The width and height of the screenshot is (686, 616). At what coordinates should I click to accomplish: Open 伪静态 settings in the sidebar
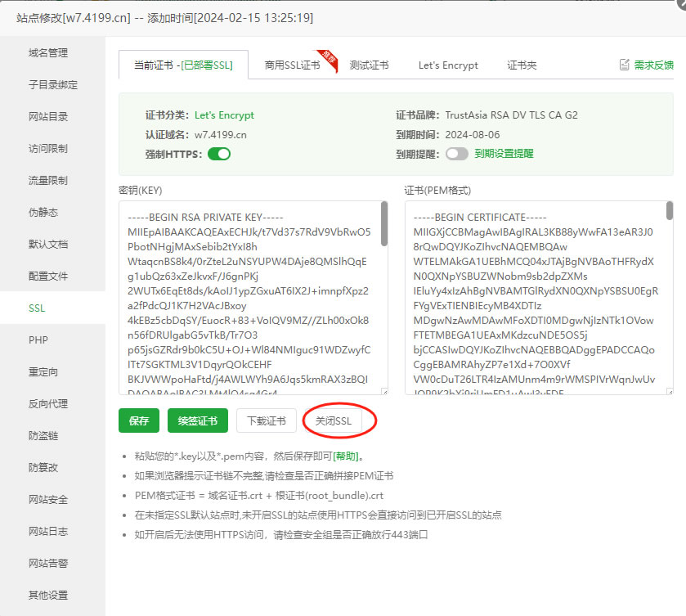coord(43,213)
